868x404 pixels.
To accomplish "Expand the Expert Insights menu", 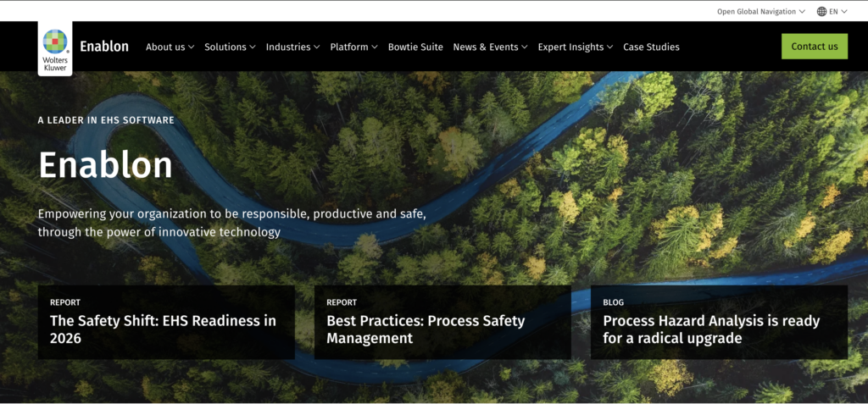I will [x=576, y=47].
